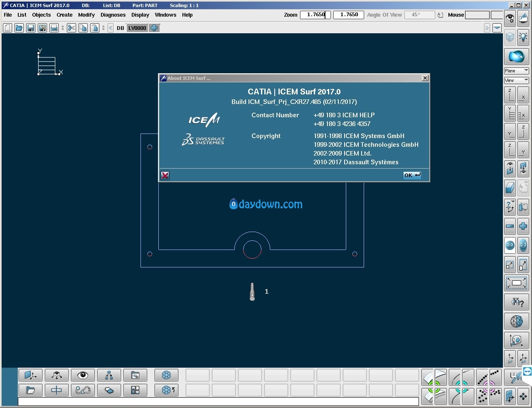Click the hierarchy tree icon in bottom toolbar

[x=109, y=375]
